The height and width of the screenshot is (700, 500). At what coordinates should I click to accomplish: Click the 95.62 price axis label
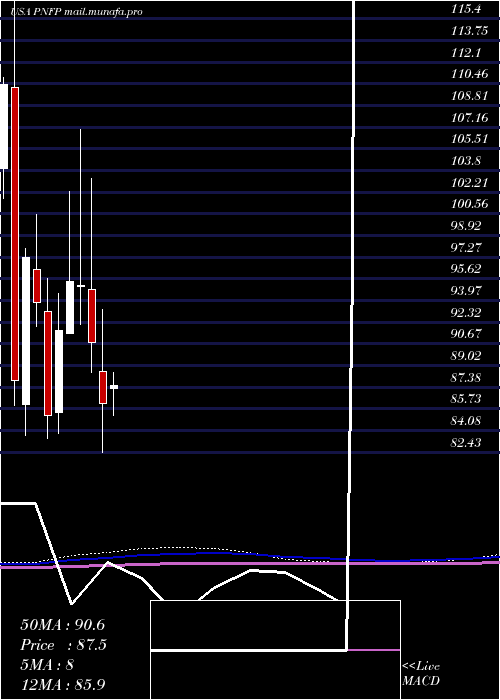(x=466, y=269)
